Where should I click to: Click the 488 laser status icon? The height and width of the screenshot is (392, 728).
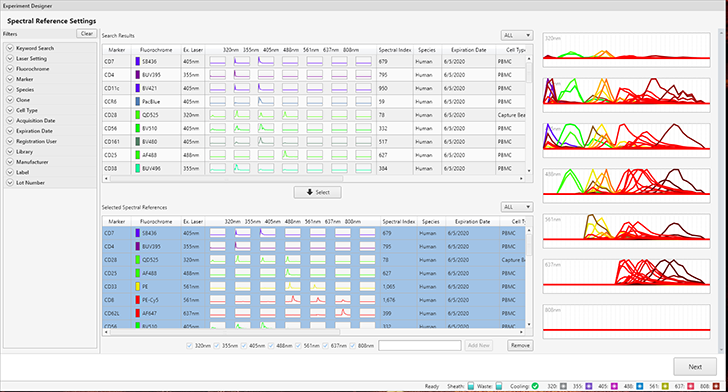click(639, 386)
